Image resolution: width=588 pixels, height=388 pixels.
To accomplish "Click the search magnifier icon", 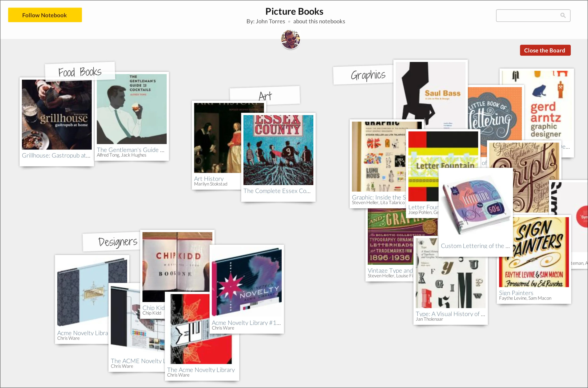I will [563, 15].
